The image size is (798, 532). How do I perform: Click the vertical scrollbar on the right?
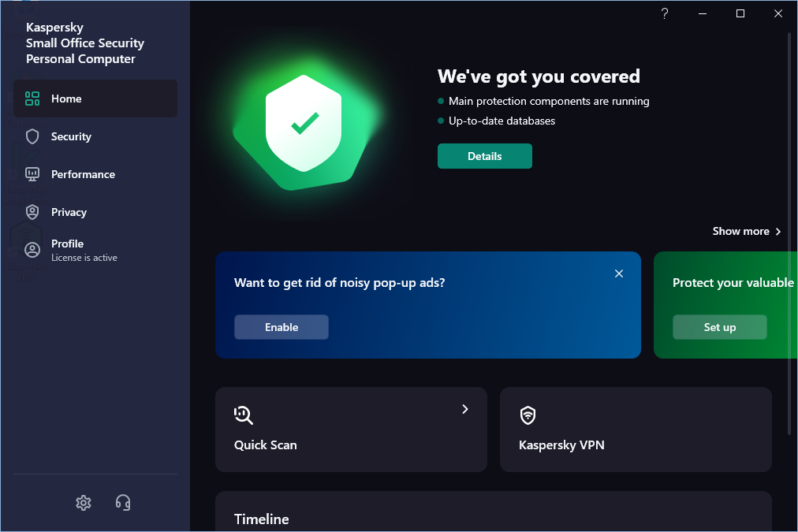790,236
